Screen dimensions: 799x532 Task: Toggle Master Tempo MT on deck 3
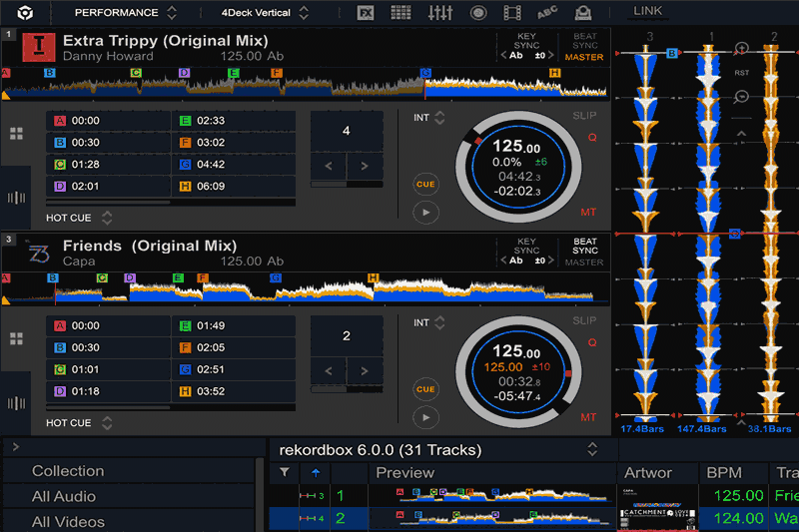click(x=588, y=417)
